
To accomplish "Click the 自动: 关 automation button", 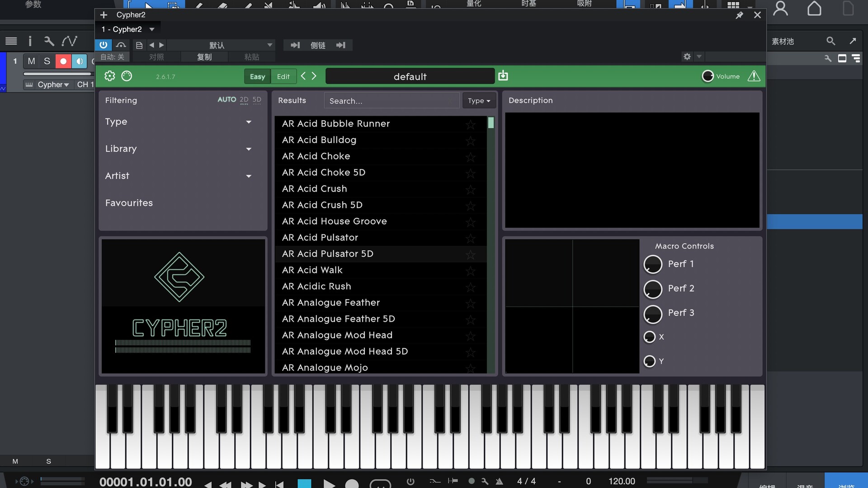I will (112, 57).
